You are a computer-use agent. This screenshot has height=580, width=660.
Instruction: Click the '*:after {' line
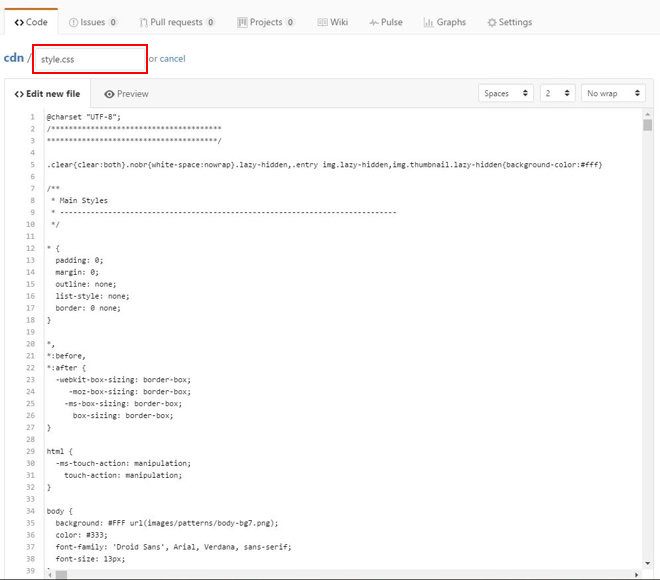pos(66,367)
